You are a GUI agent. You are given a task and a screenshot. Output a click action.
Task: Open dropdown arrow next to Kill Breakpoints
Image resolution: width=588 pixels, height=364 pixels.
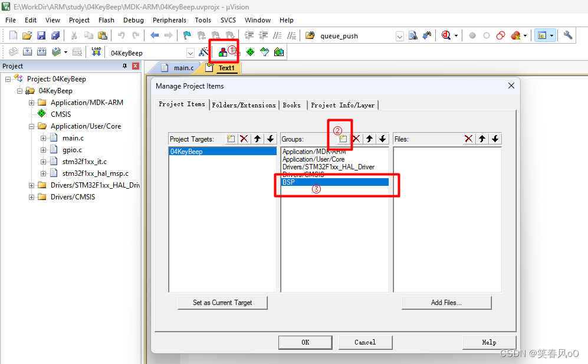coord(525,36)
